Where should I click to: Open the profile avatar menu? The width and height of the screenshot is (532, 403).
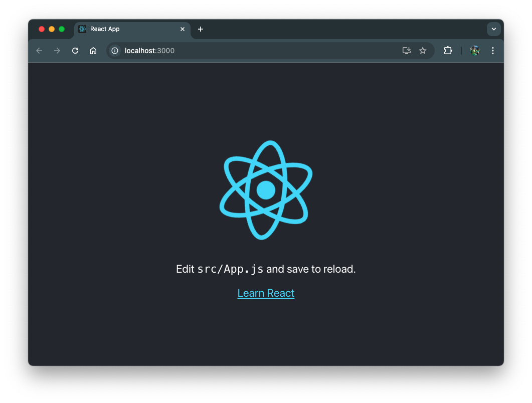pos(475,51)
